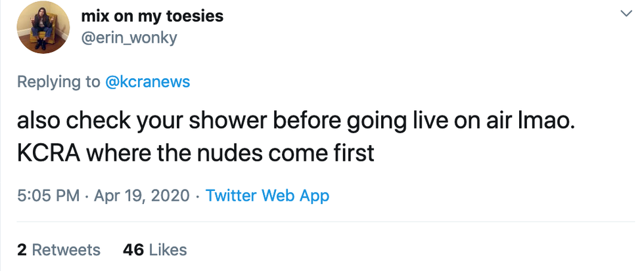
Task: Click the likes count number "46"
Action: click(x=133, y=250)
